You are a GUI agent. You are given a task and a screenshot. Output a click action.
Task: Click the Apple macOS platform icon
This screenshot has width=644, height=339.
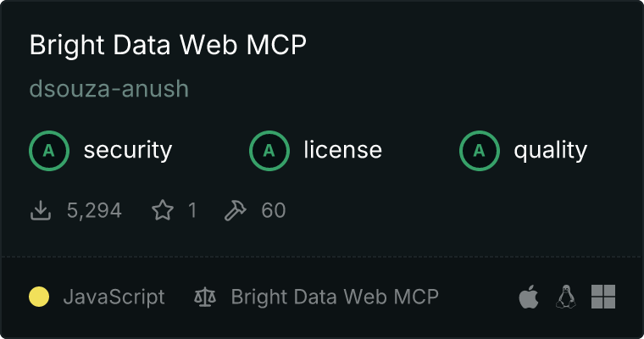coord(529,297)
